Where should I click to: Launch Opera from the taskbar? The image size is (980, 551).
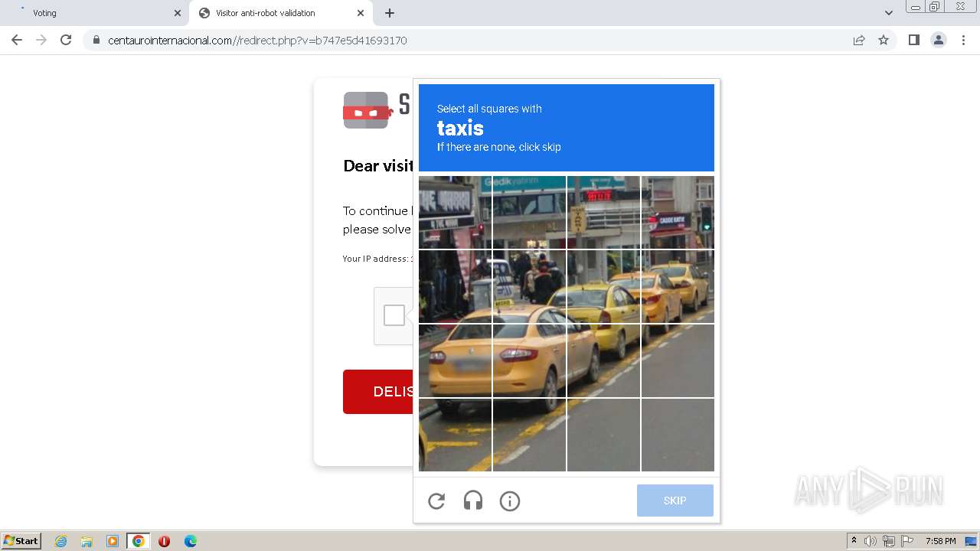164,541
